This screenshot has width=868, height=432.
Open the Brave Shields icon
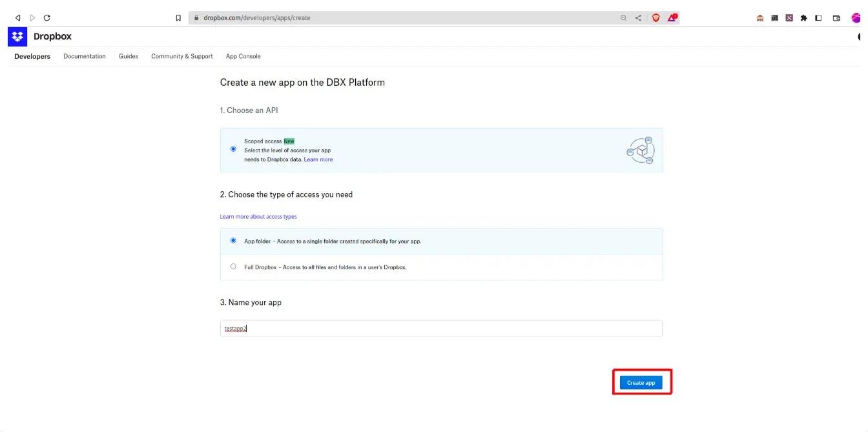[x=656, y=17]
